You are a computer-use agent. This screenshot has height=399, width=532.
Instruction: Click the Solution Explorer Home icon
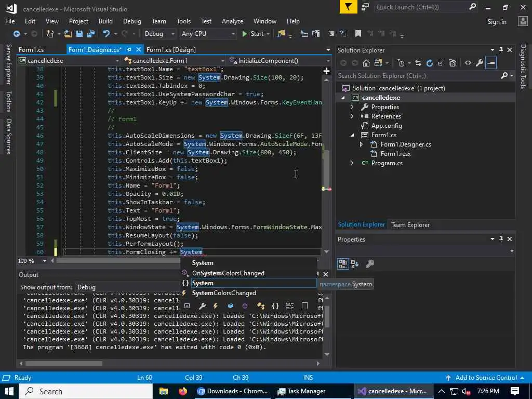pyautogui.click(x=366, y=63)
